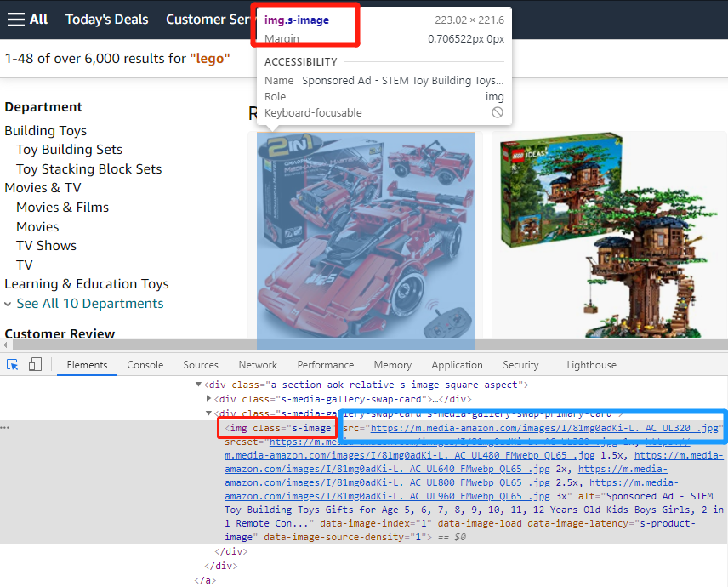Select the data-image-index attribute
Image resolution: width=728 pixels, height=587 pixels.
(376, 523)
